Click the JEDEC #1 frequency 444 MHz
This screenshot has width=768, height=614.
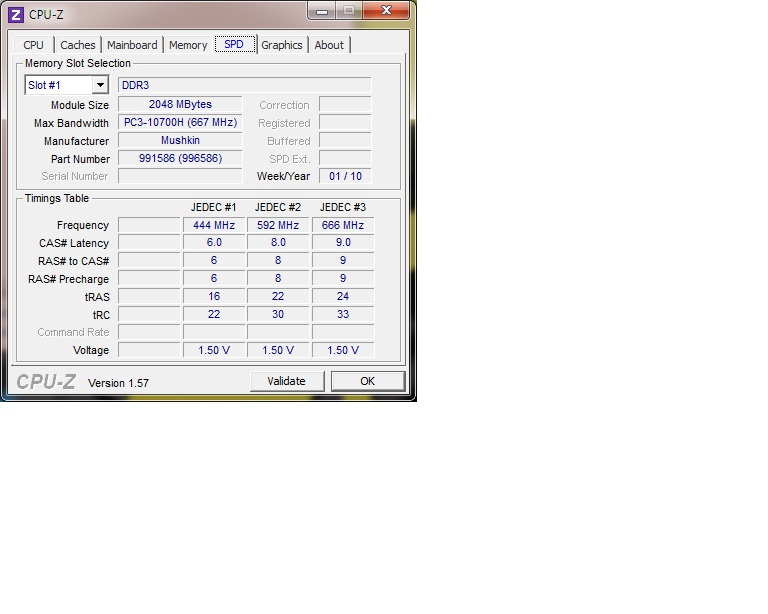pos(214,225)
